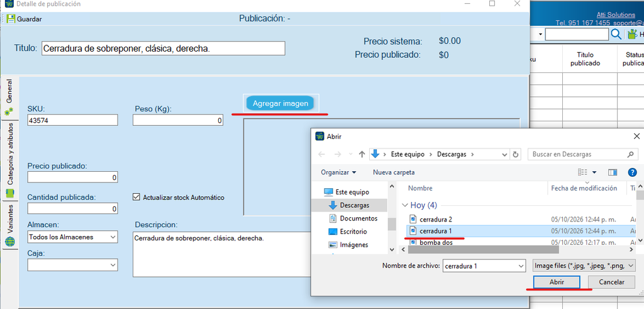Open the Nombre de archivo dropdown
Viewport: 644px width, 309px height.
point(521,266)
